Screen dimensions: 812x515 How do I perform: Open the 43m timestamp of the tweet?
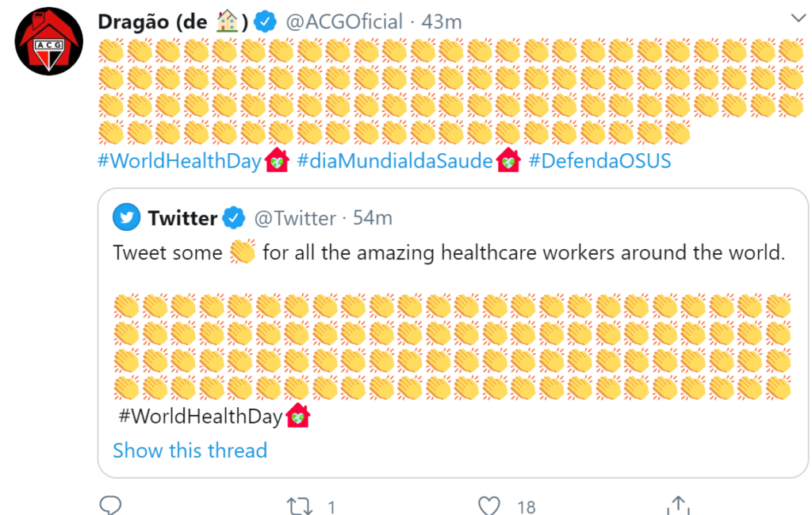point(442,21)
